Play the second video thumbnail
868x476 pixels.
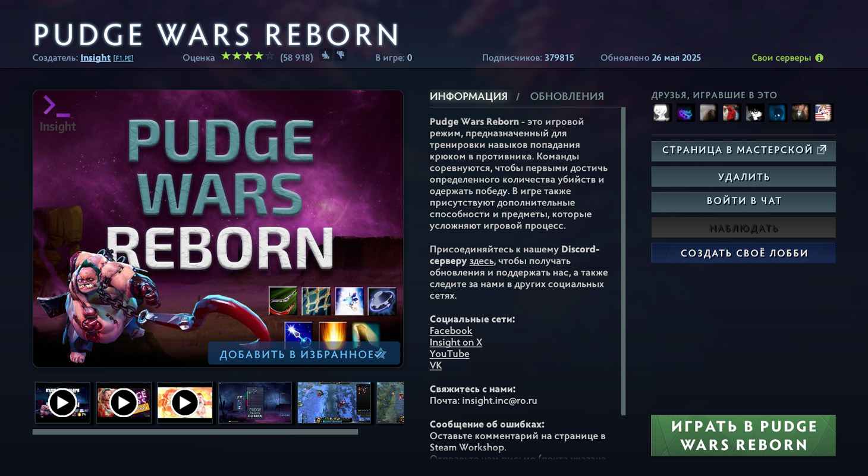(124, 403)
